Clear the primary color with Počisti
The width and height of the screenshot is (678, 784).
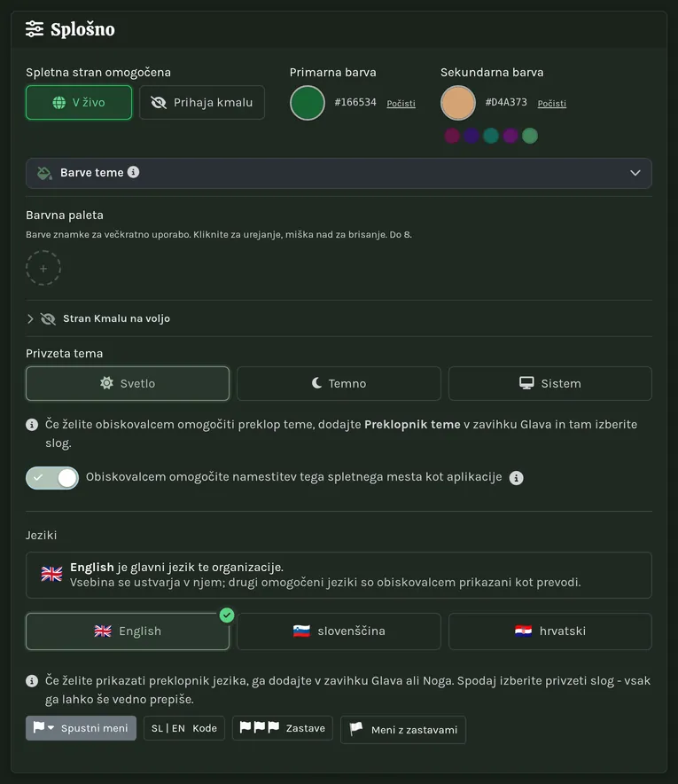pyautogui.click(x=401, y=104)
